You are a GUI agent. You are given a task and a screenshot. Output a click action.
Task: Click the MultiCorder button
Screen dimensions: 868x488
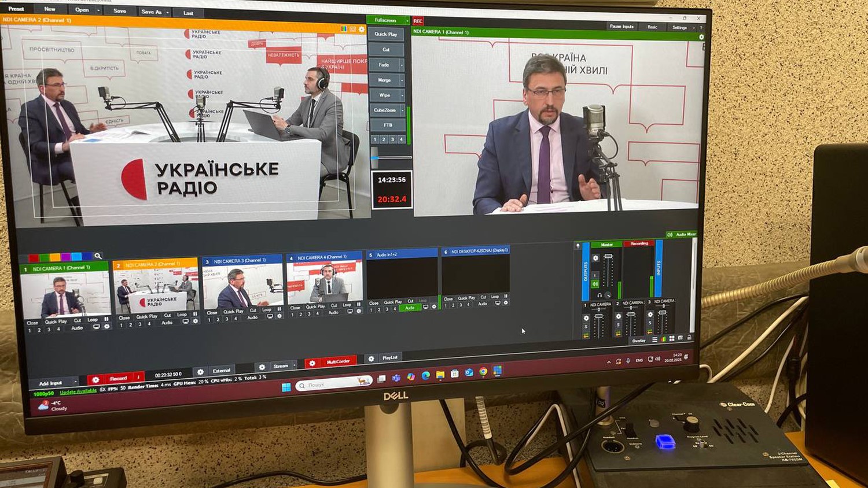338,361
